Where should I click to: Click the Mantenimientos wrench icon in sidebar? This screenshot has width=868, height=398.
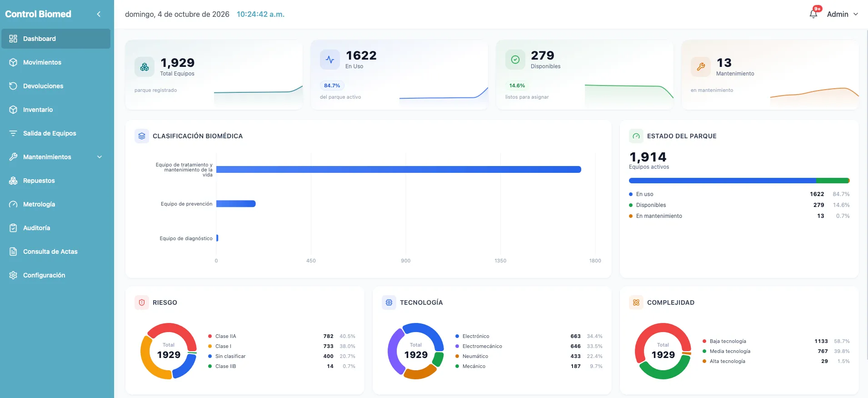(x=13, y=157)
